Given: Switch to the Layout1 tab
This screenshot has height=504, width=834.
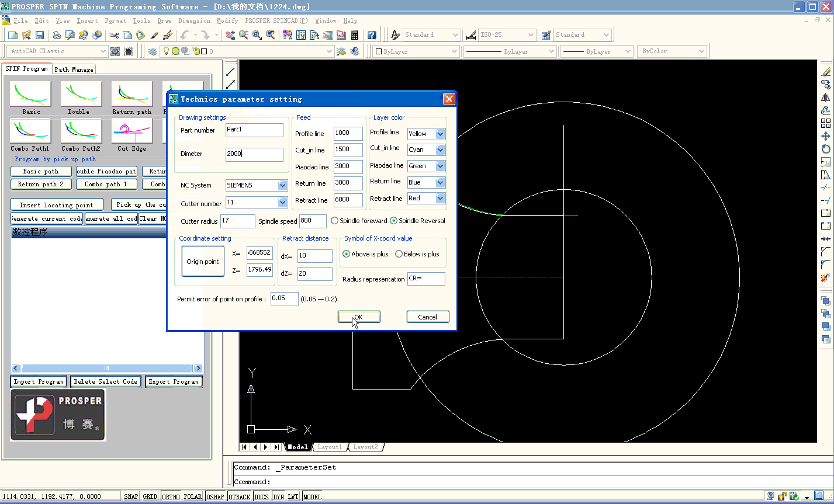Looking at the screenshot, I should click(329, 447).
